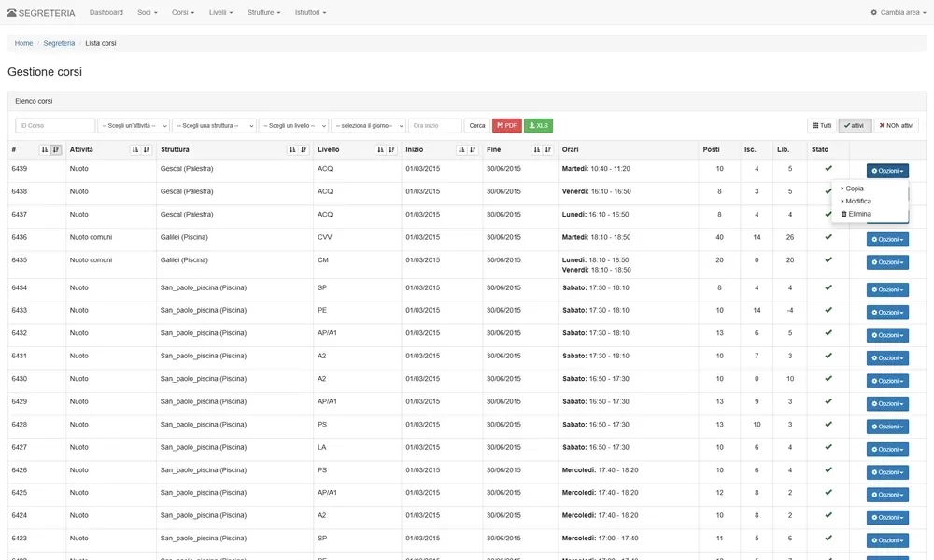Click the SEGRETERIA brand logo
Image resolution: width=934 pixels, height=560 pixels.
coord(41,12)
